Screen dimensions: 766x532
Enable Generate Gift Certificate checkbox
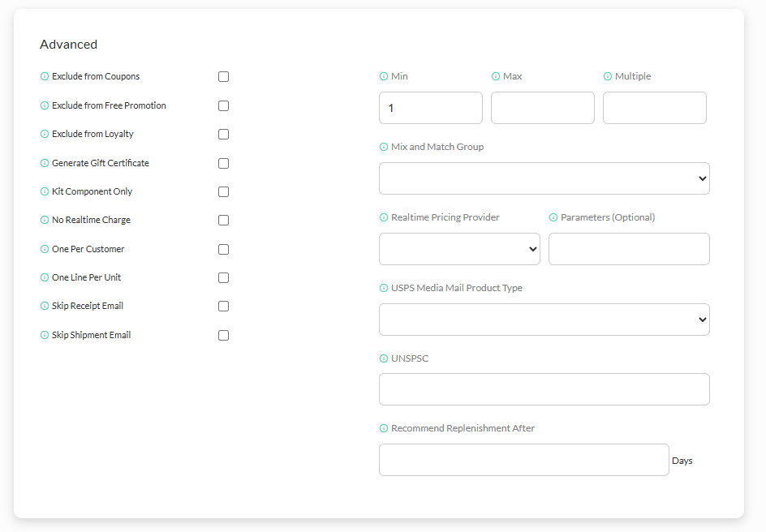click(x=223, y=164)
